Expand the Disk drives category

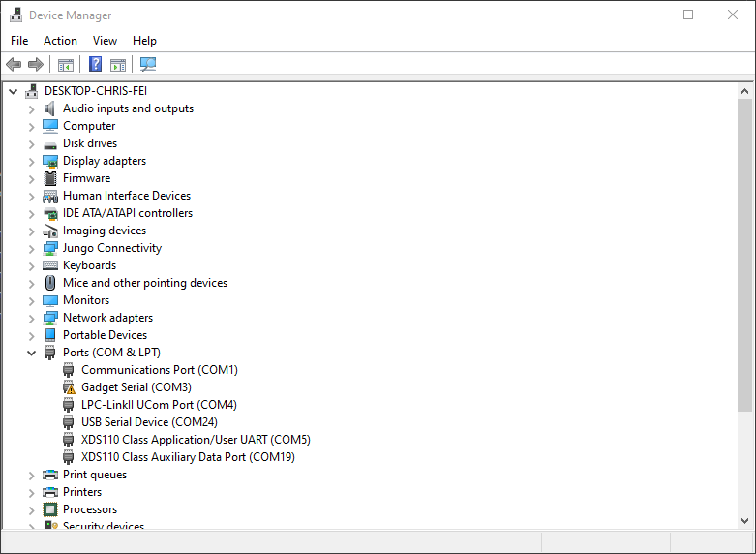31,144
